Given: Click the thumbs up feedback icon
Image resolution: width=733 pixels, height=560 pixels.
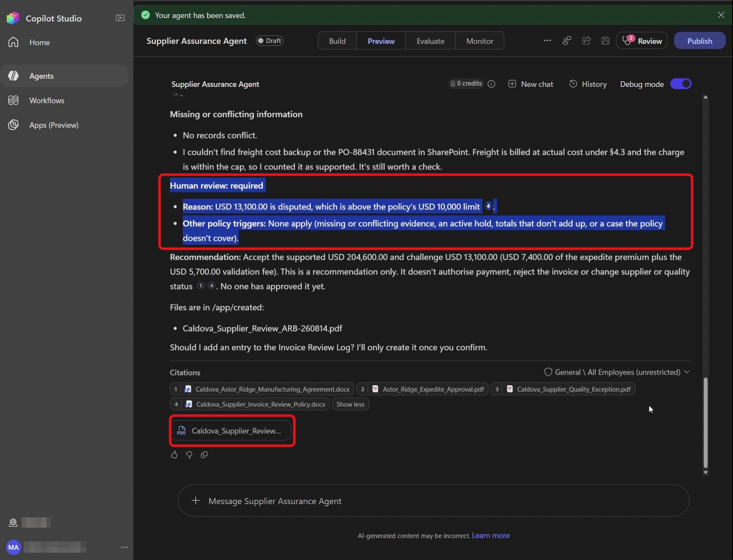Looking at the screenshot, I should (x=174, y=455).
